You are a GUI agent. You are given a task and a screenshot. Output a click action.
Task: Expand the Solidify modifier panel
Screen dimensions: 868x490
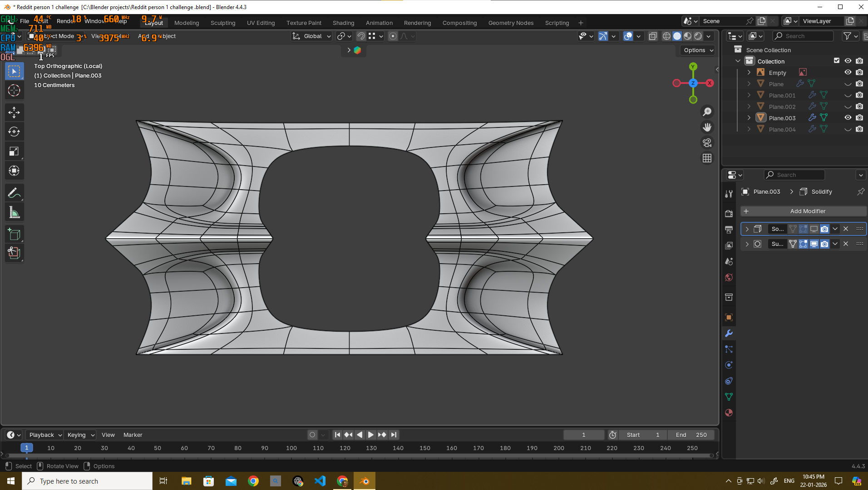(x=747, y=229)
